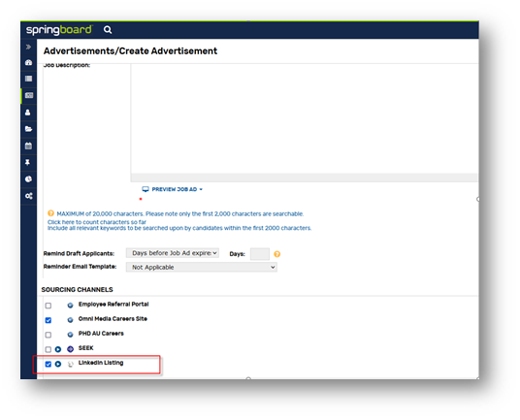Enable the SEEK sourcing channel checkbox
Viewport: 520px width, 420px height.
point(49,349)
